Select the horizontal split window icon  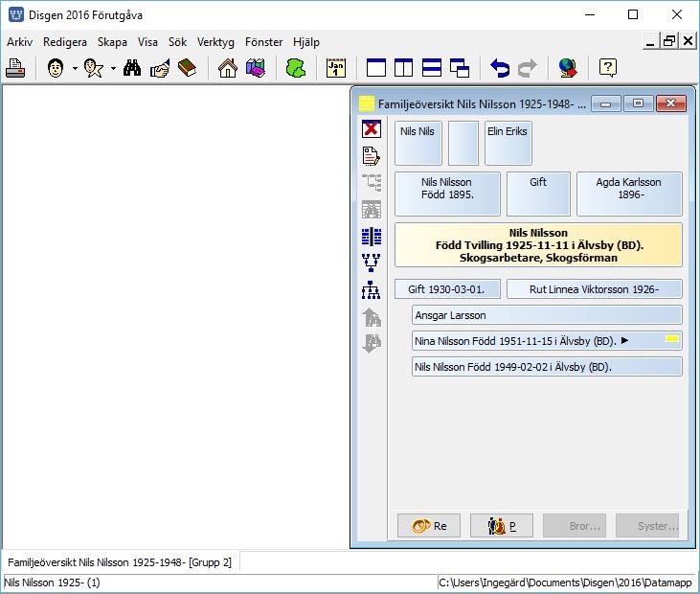point(432,68)
